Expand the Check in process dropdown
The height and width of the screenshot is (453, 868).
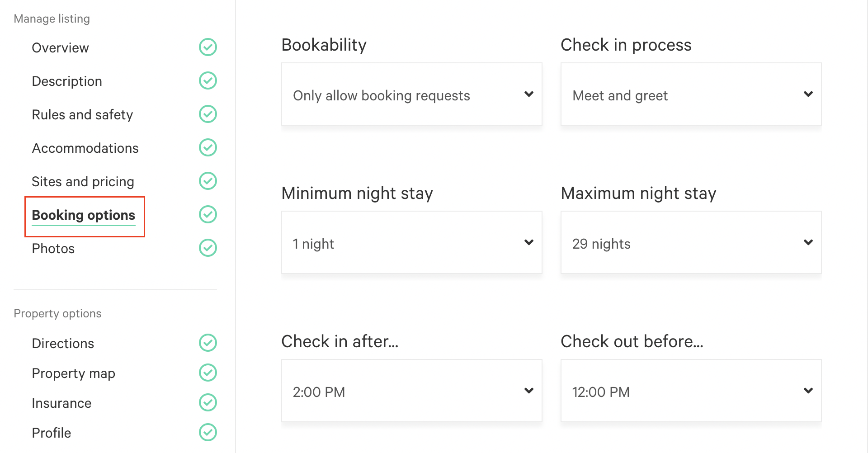pyautogui.click(x=691, y=94)
